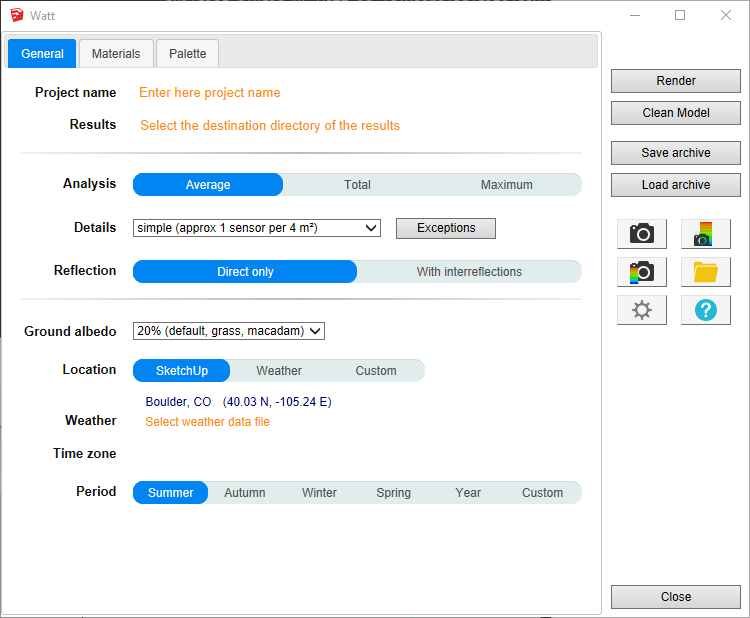The image size is (750, 618).
Task: Select the Total analysis option
Action: coord(357,185)
